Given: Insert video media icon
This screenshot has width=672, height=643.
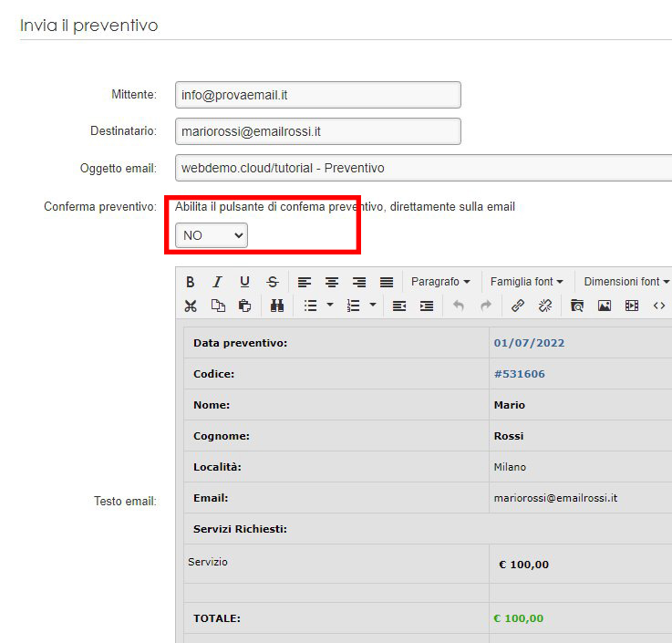Looking at the screenshot, I should (632, 306).
